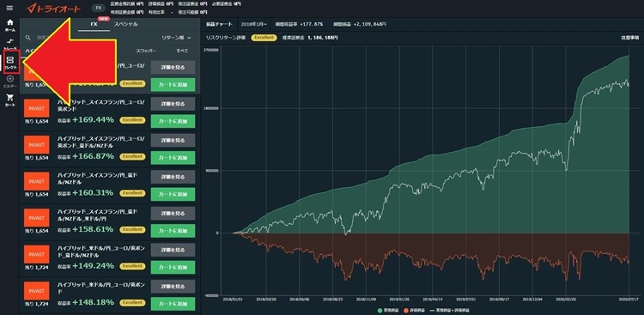Select the 損益チャート chart tab
The width and height of the screenshot is (644, 315).
219,24
